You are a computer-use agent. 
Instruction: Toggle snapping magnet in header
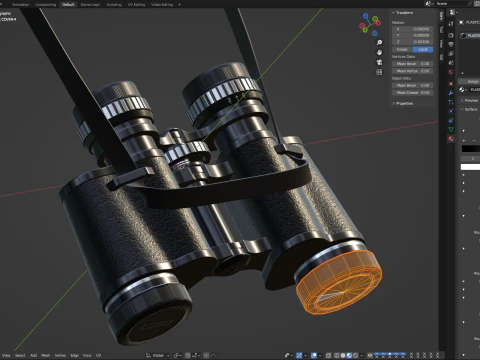pyautogui.click(x=188, y=355)
